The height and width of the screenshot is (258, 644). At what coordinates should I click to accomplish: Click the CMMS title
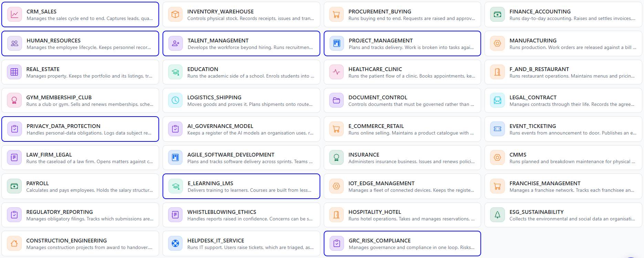click(x=518, y=155)
